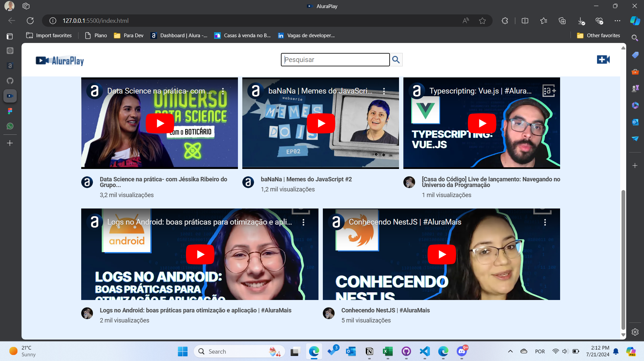The height and width of the screenshot is (361, 644).
Task: Open the Dashboard | Alura bookmark
Action: point(179,36)
